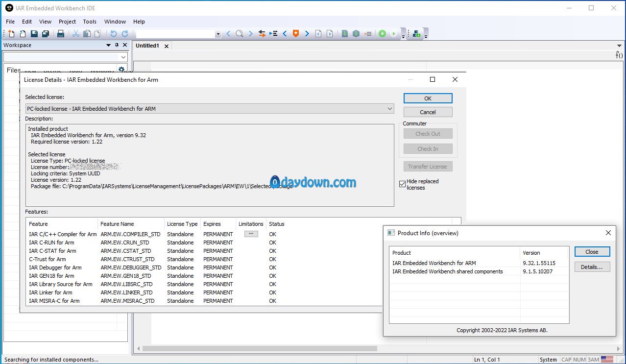The width and height of the screenshot is (626, 364).
Task: Select IAR Embedded Workbench shared components row
Action: [x=479, y=271]
